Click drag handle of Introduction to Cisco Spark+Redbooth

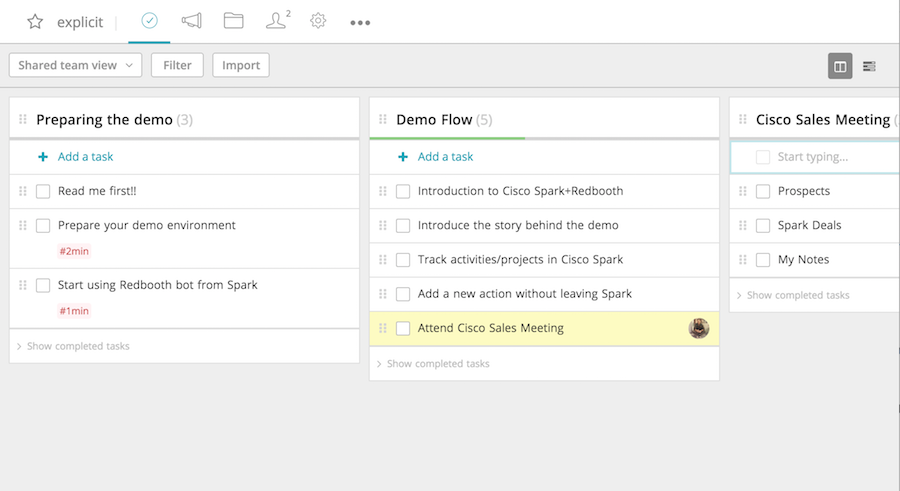(x=383, y=191)
